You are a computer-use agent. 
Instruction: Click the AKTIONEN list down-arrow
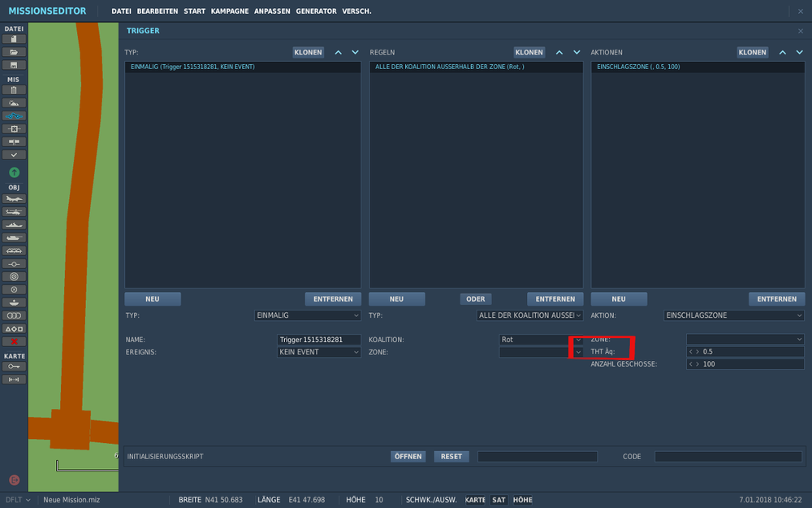pyautogui.click(x=800, y=52)
